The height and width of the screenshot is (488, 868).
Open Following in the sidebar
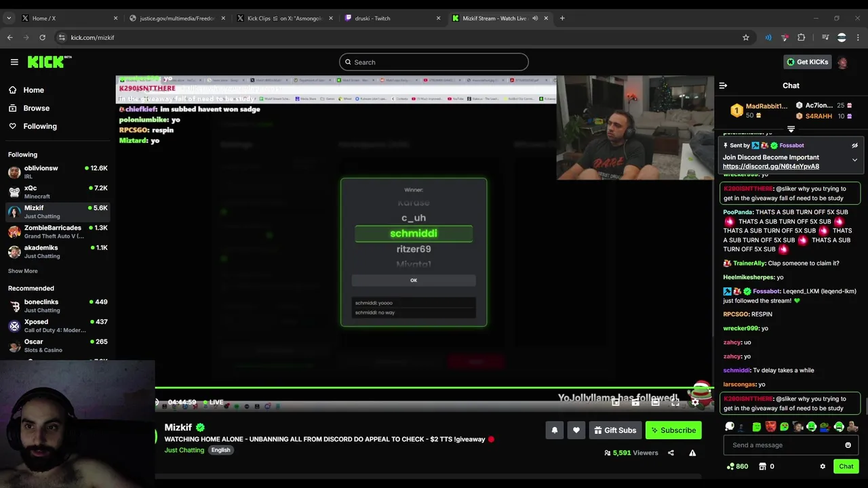pos(40,126)
